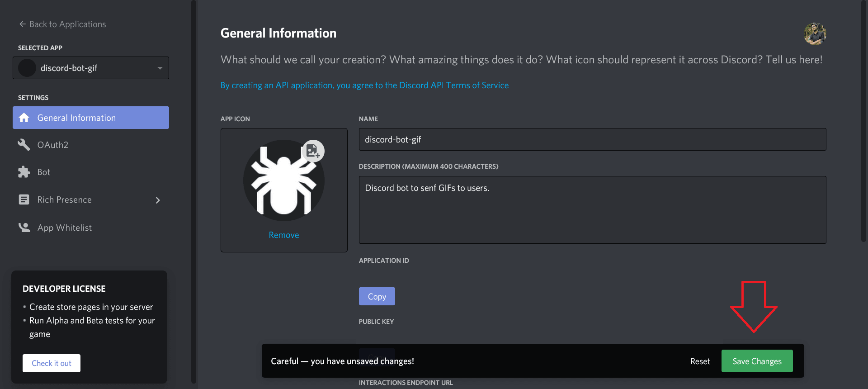Screen dimensions: 868x389
Task: Open the Discord API Terms of Service link
Action: 364,85
